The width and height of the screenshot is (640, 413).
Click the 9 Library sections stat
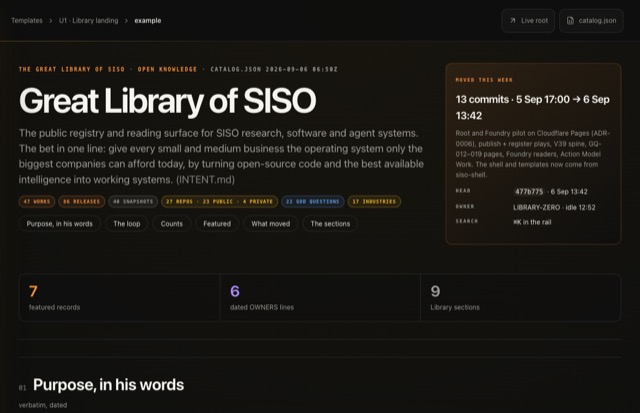(521, 298)
